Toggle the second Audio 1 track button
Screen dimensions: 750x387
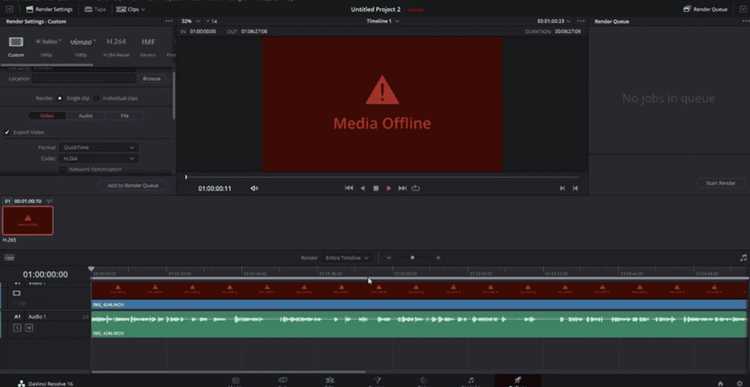[29, 328]
